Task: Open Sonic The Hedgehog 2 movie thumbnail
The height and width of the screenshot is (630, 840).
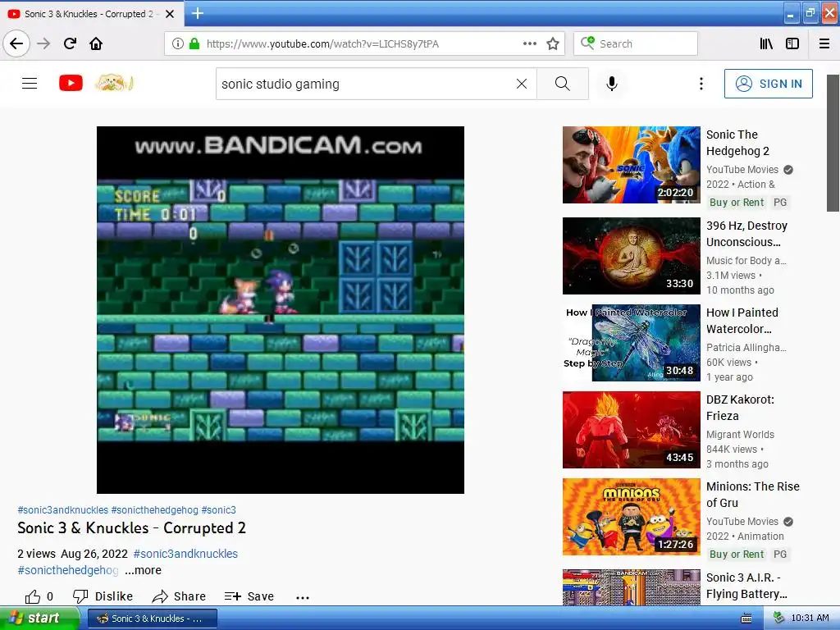Action: pyautogui.click(x=631, y=165)
